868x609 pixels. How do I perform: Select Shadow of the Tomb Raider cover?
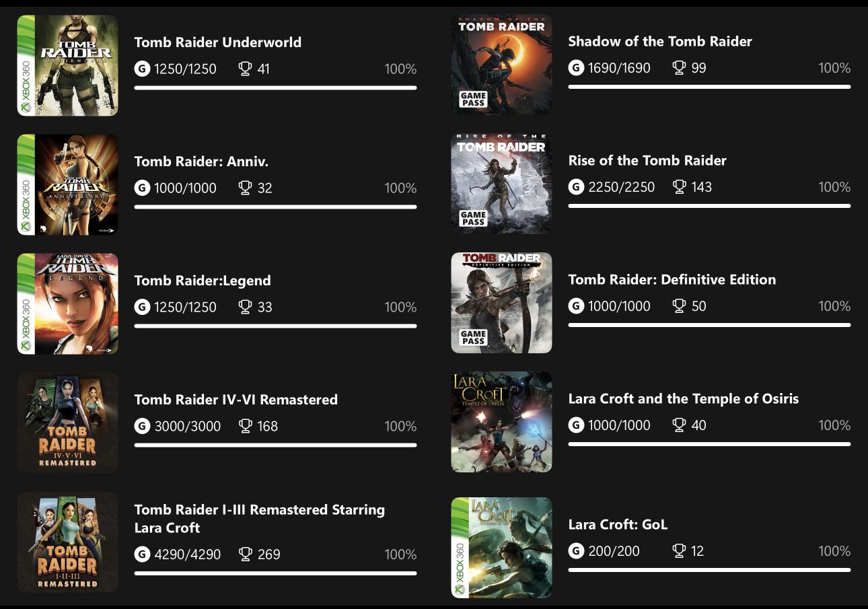pyautogui.click(x=501, y=65)
